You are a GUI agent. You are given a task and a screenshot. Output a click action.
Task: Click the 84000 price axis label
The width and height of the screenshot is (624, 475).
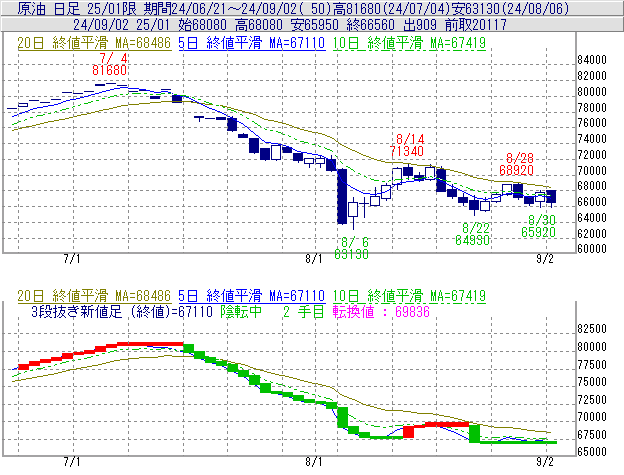coord(592,60)
